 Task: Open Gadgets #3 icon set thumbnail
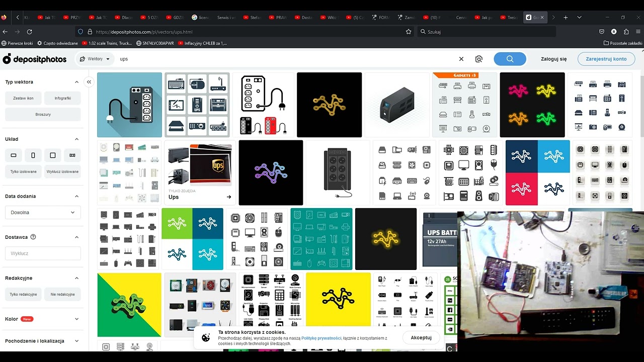tap(464, 105)
